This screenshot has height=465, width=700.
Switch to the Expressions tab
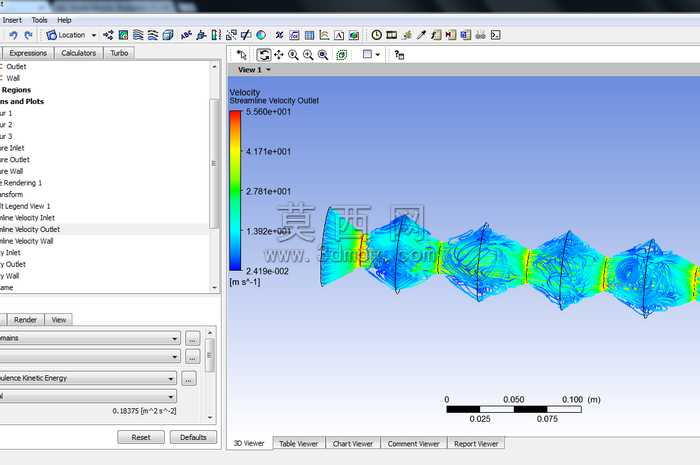click(28, 53)
